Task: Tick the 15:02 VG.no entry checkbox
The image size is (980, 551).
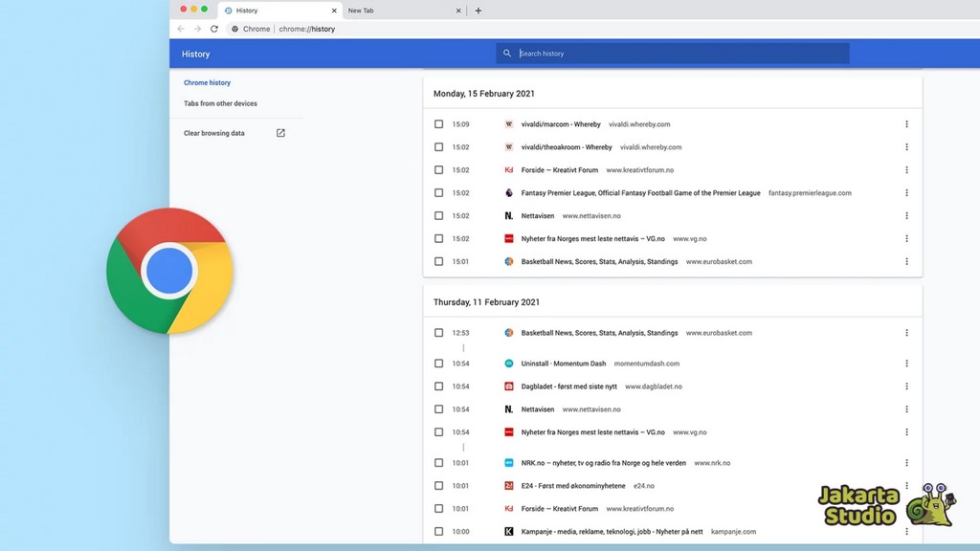Action: coord(438,238)
